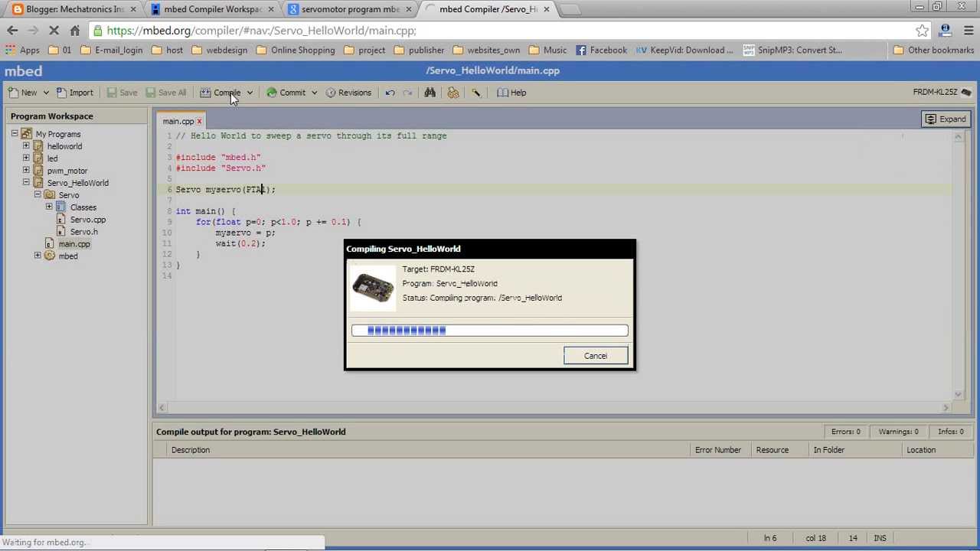Image resolution: width=980 pixels, height=551 pixels.
Task: Click the Expand editor button
Action: click(x=946, y=119)
